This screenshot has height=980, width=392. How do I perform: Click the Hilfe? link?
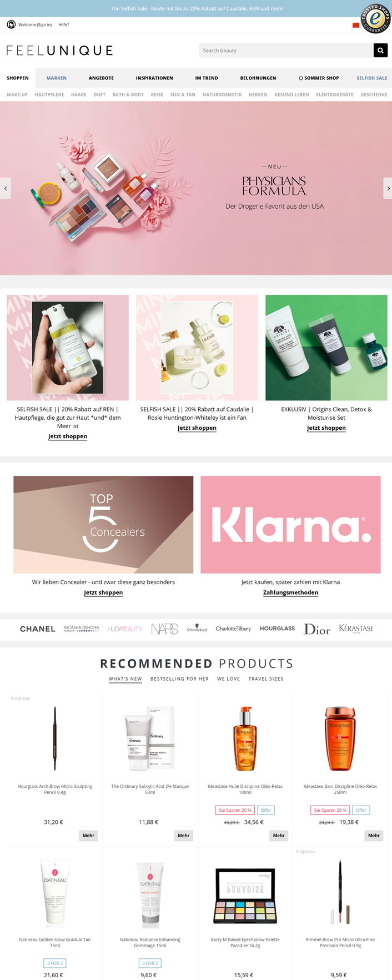click(x=64, y=24)
